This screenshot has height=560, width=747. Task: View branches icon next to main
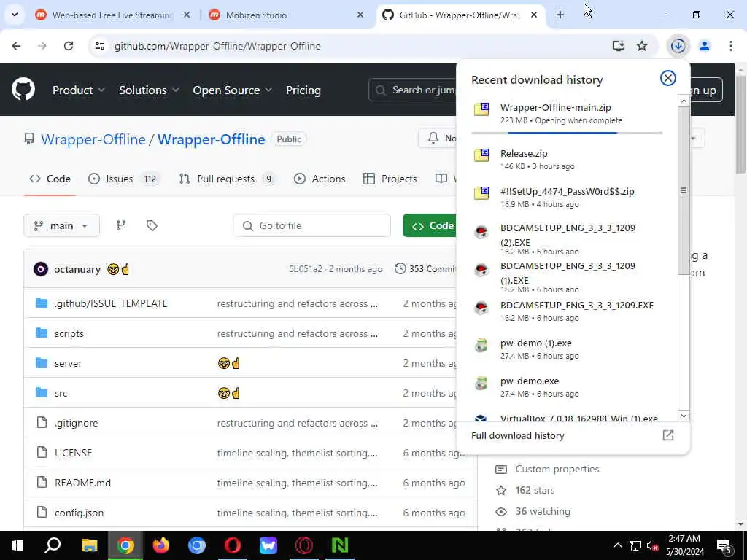(x=121, y=225)
